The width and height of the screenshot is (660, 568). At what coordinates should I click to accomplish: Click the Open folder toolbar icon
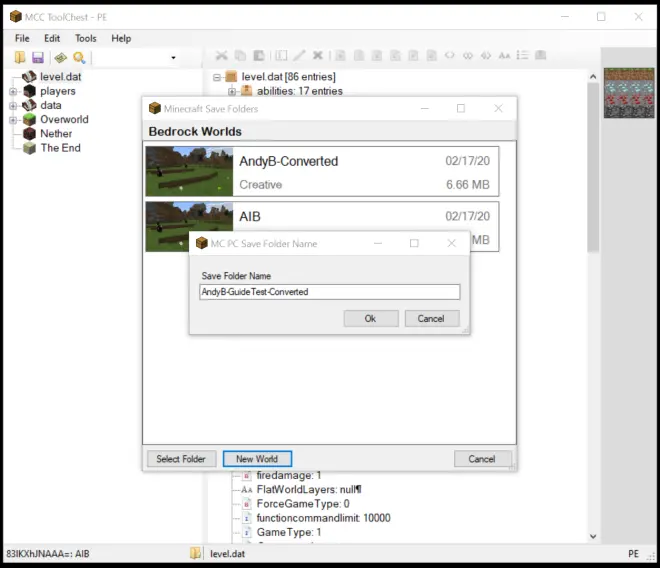(x=19, y=57)
